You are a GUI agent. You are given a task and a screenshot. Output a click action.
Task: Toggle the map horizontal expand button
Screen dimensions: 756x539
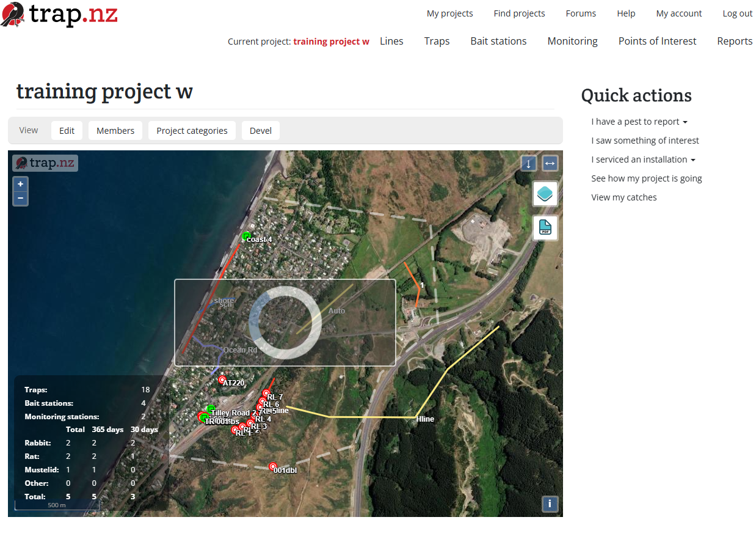(x=550, y=164)
